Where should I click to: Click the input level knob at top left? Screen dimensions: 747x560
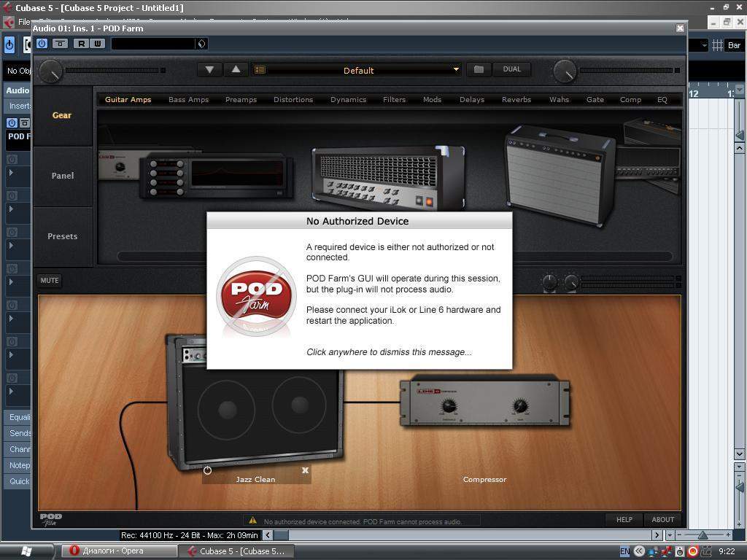(x=50, y=71)
